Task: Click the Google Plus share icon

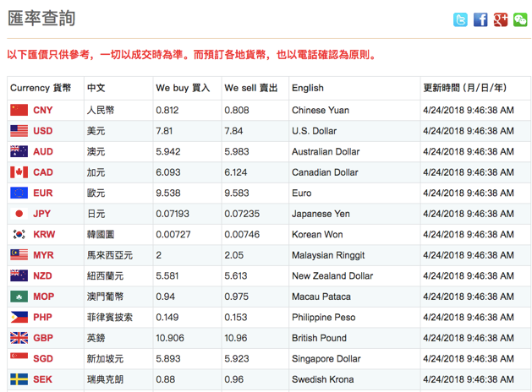Action: click(501, 19)
